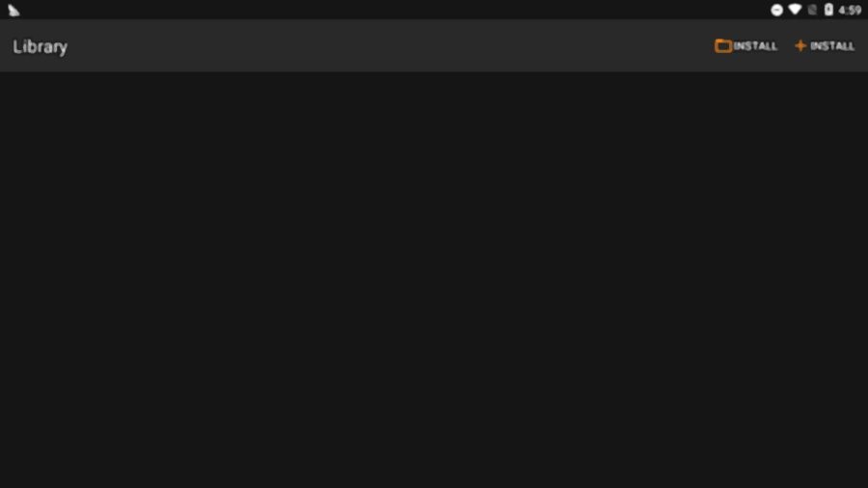Image resolution: width=868 pixels, height=488 pixels.
Task: Click the INSTALL text next to plus icon
Action: point(832,46)
